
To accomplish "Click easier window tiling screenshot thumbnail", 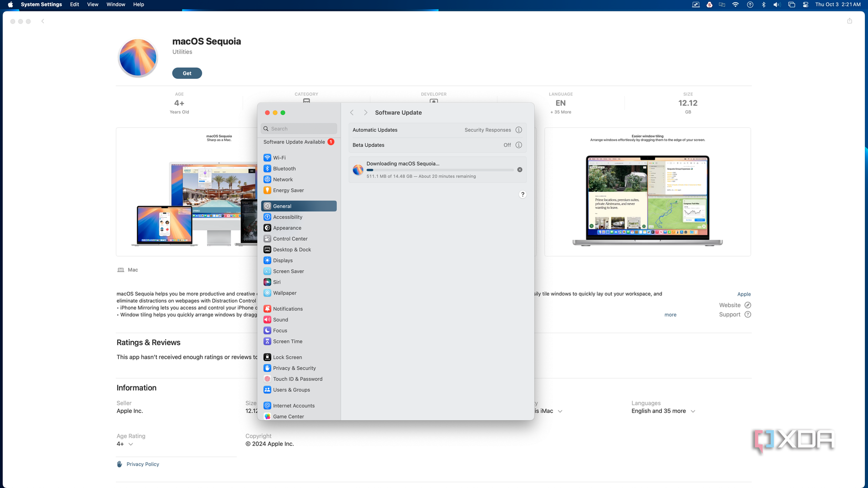I will (x=648, y=192).
